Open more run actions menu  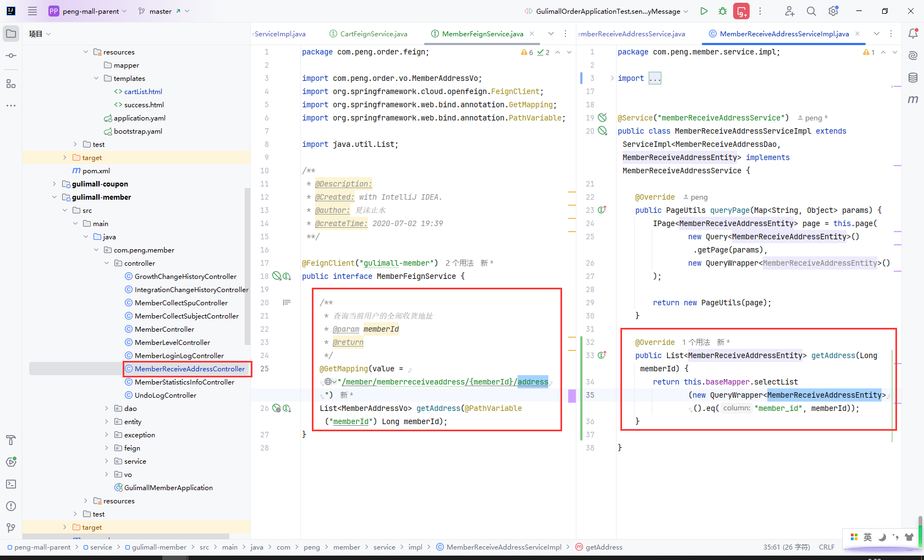(760, 11)
